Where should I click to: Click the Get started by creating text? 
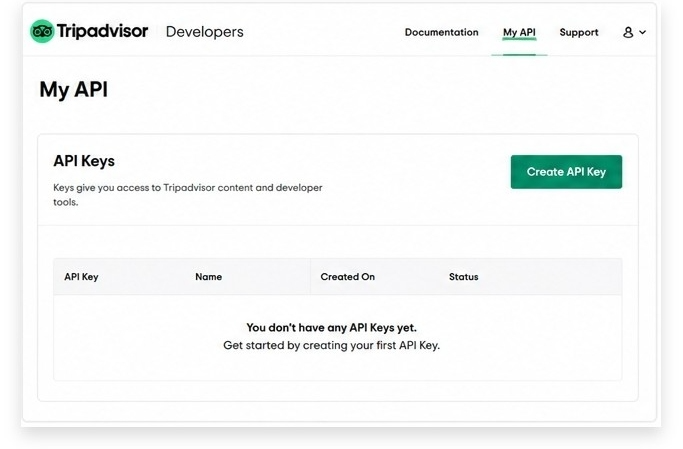pyautogui.click(x=331, y=345)
